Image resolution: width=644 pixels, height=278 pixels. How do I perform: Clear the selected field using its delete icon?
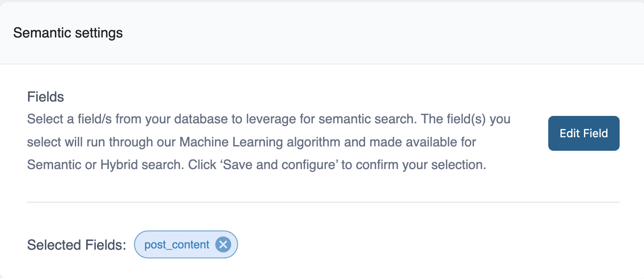tap(223, 244)
